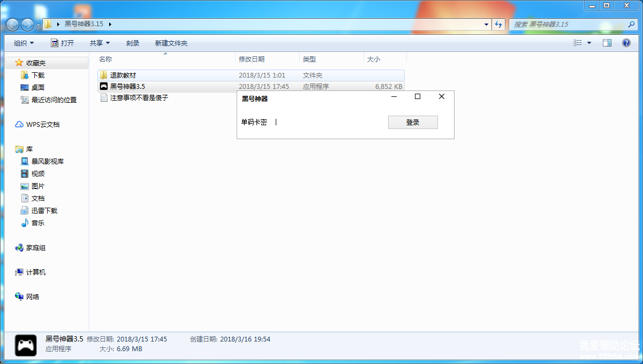This screenshot has height=364, width=643.
Task: Click the change view icon
Action: coord(578,43)
